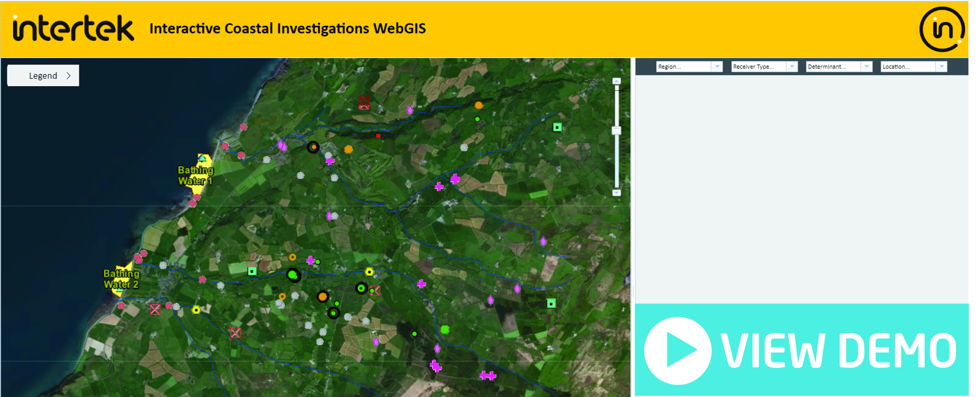Click the zoom slider handle
Image resolution: width=980 pixels, height=397 pixels.
click(x=617, y=130)
